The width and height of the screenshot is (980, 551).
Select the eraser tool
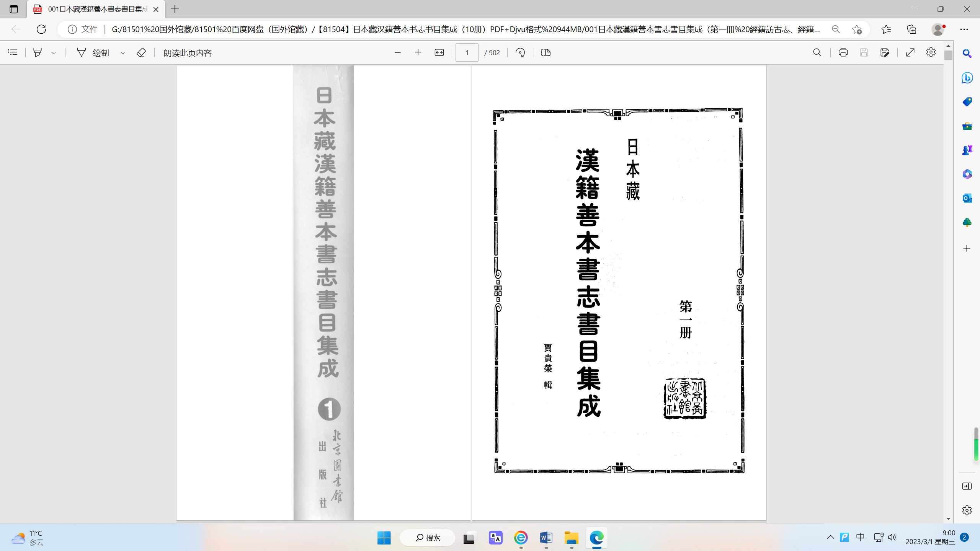[x=141, y=52]
